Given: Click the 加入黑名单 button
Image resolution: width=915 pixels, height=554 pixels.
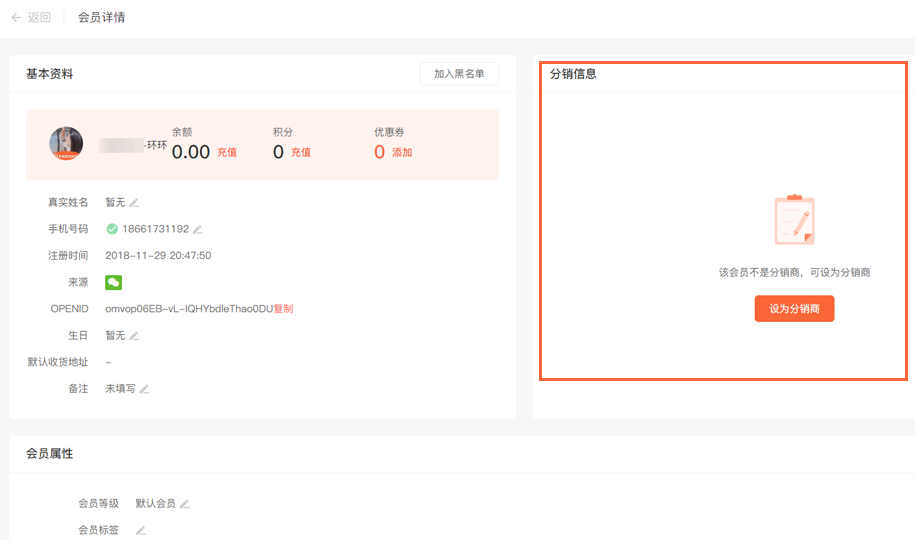Looking at the screenshot, I should [x=459, y=74].
